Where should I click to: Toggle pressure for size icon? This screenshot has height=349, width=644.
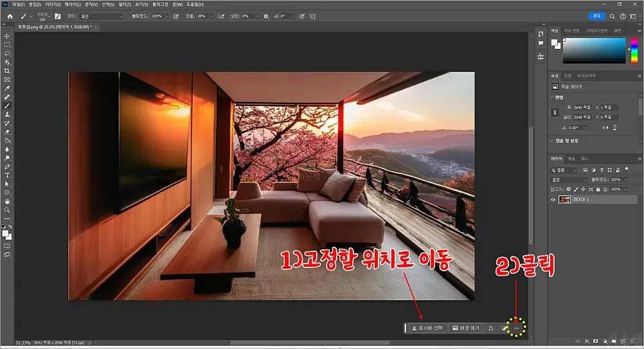pos(301,17)
